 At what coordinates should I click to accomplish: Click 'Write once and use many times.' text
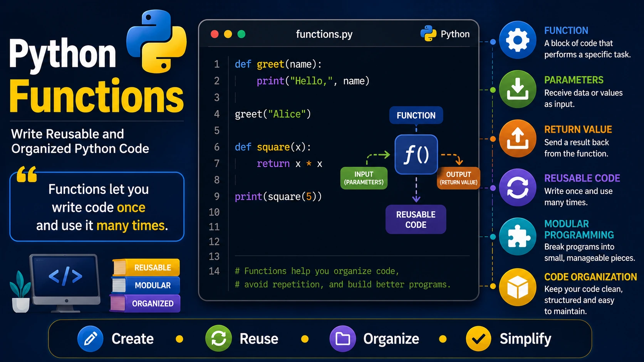578,197
